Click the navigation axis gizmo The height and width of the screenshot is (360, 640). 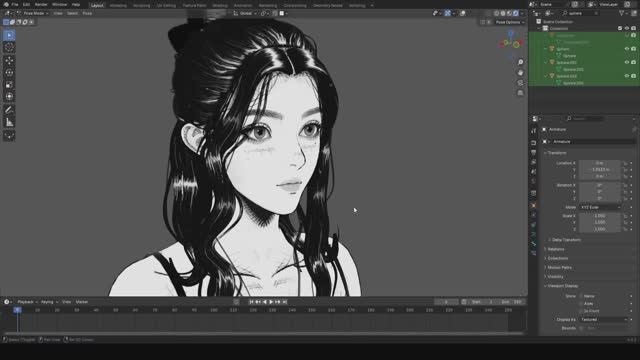[x=511, y=42]
